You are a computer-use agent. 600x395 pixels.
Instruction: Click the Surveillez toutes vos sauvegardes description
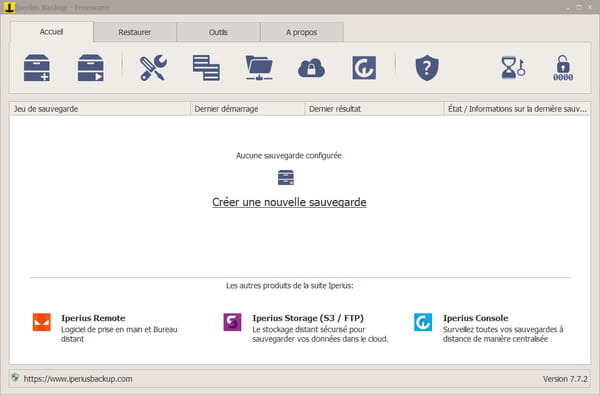(503, 334)
